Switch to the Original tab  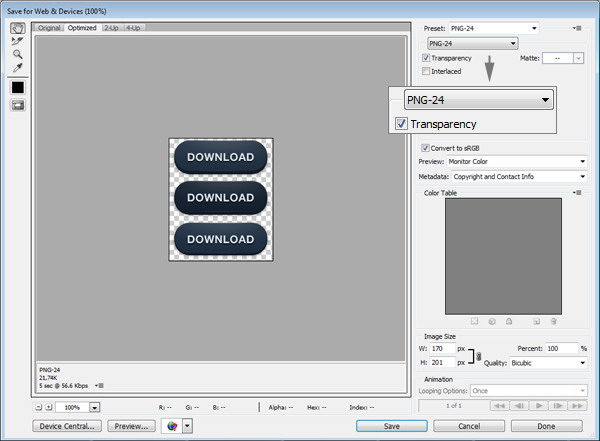[49, 28]
